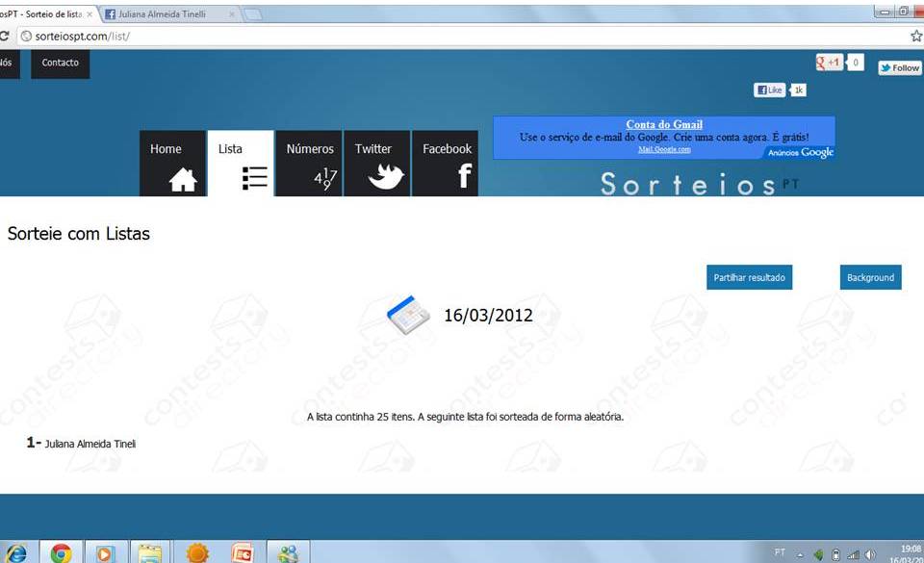Image resolution: width=924 pixels, height=563 pixels.
Task: Click the Mail.Google.com ad link
Action: (x=664, y=149)
